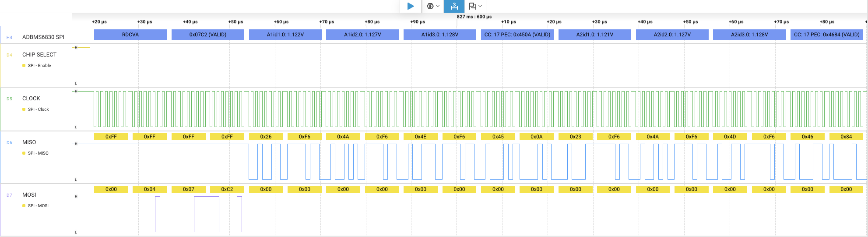Viewport: 868px width, 237px height.
Task: Click the timing marker flags icon
Action: [x=472, y=6]
